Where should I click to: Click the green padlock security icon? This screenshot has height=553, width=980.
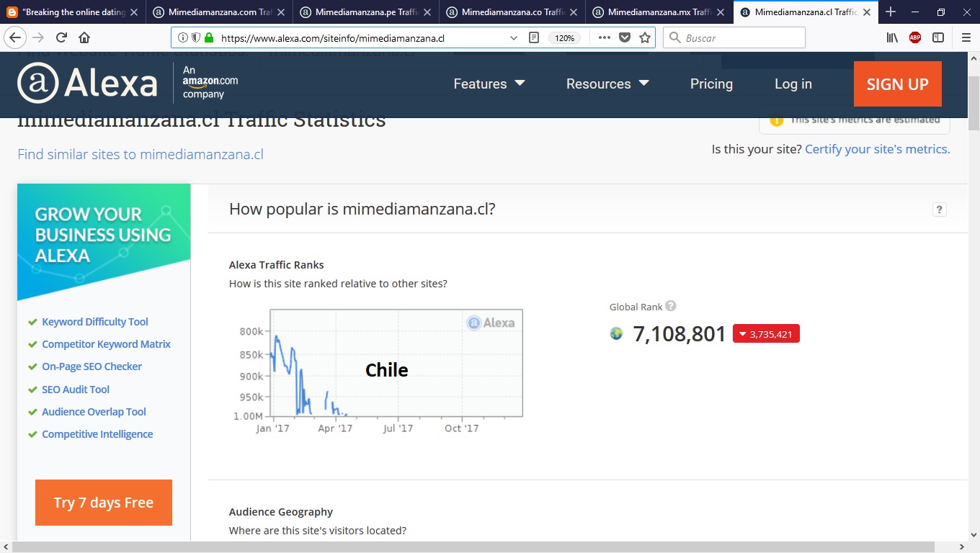[x=209, y=38]
